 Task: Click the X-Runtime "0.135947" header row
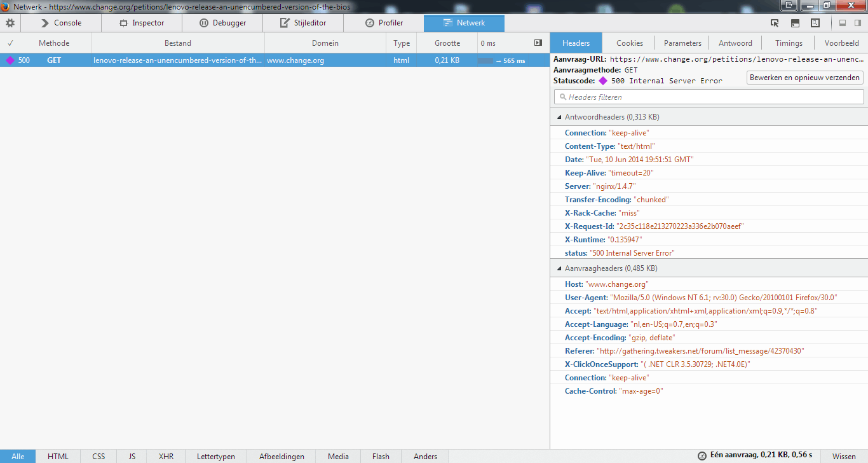[x=709, y=240]
